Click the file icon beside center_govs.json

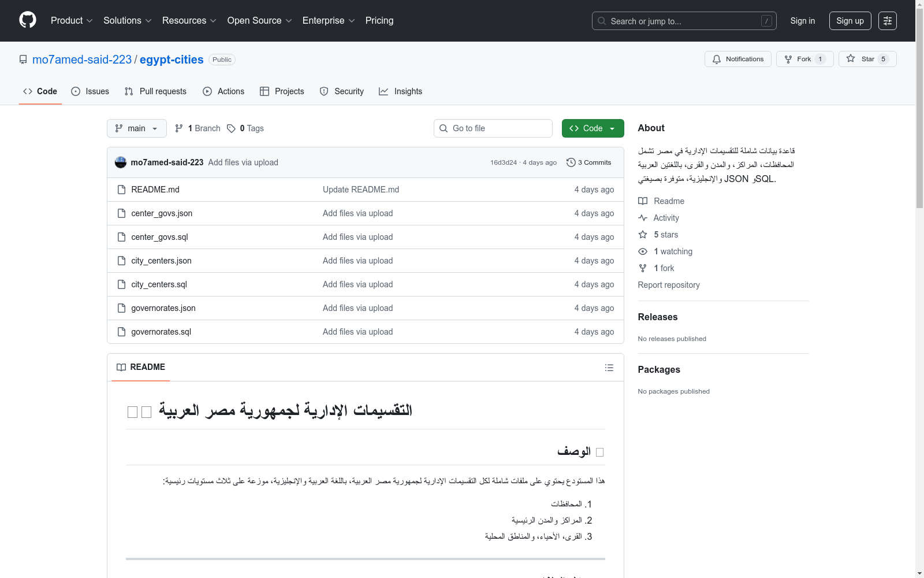[121, 213]
